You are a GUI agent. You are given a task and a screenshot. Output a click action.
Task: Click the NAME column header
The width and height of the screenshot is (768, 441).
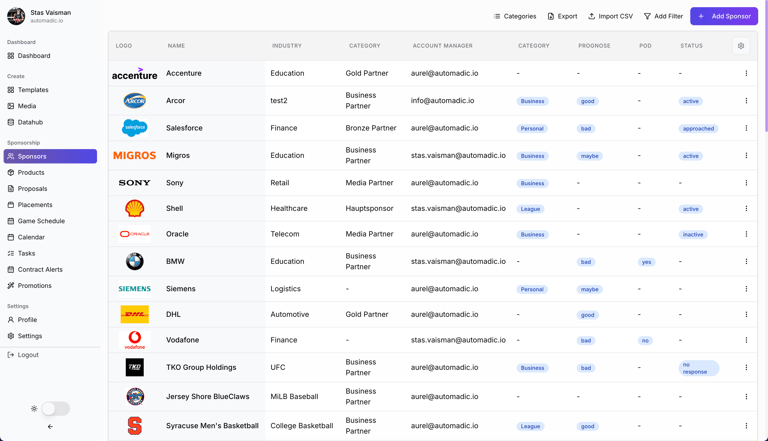[176, 46]
